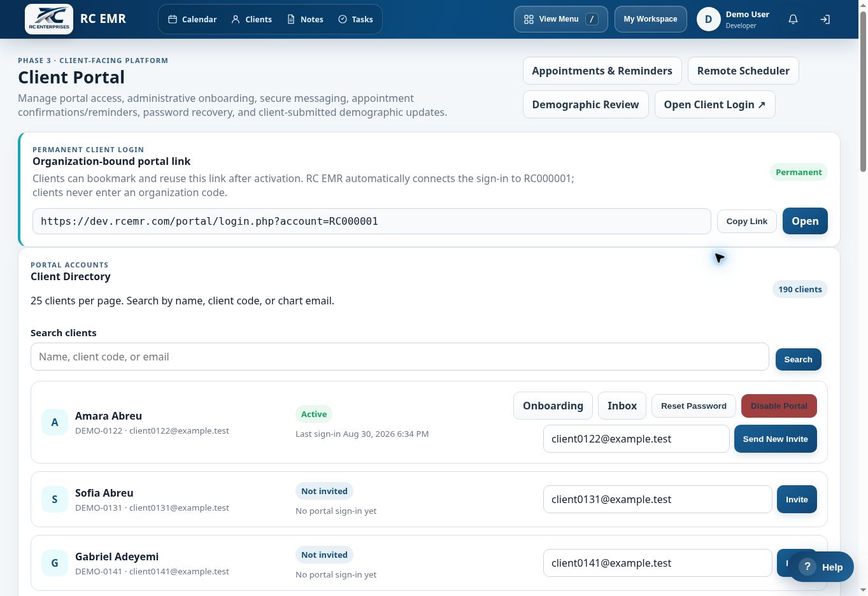This screenshot has width=868, height=596.
Task: Open the Client Login external link
Action: click(x=715, y=104)
